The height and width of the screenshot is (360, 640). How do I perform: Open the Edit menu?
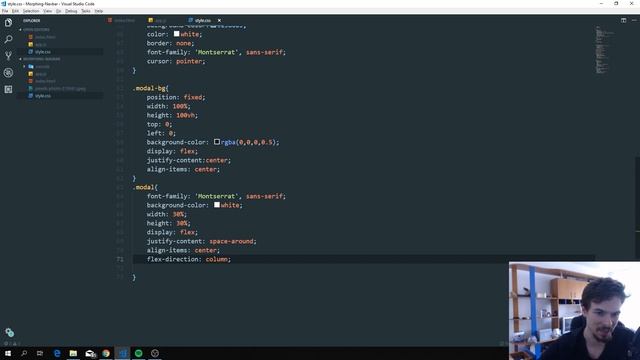tap(16, 11)
